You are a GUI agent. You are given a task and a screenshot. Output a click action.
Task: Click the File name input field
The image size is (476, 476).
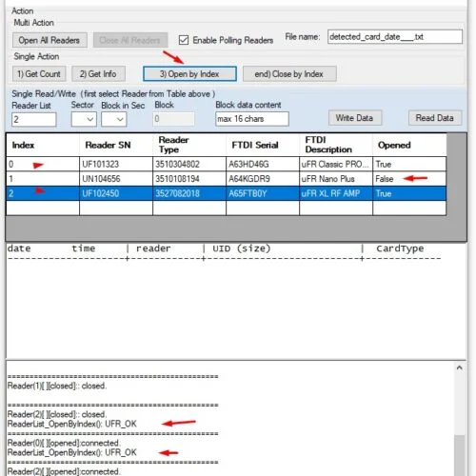(395, 37)
